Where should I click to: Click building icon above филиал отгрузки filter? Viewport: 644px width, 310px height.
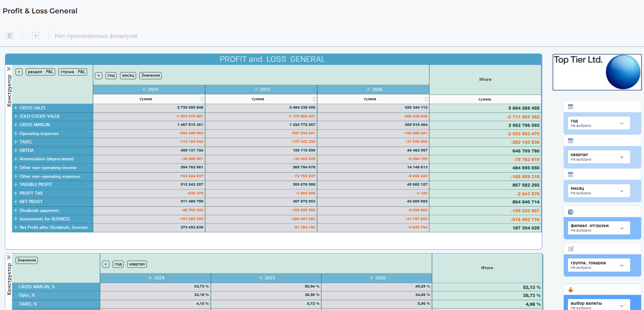(570, 212)
